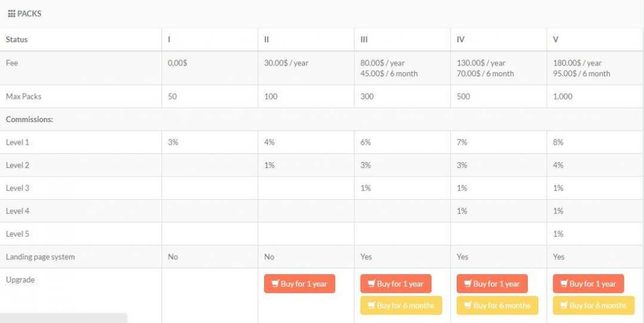Screen dimensions: 644x323
Task: Click the status III column header
Action: point(364,40)
